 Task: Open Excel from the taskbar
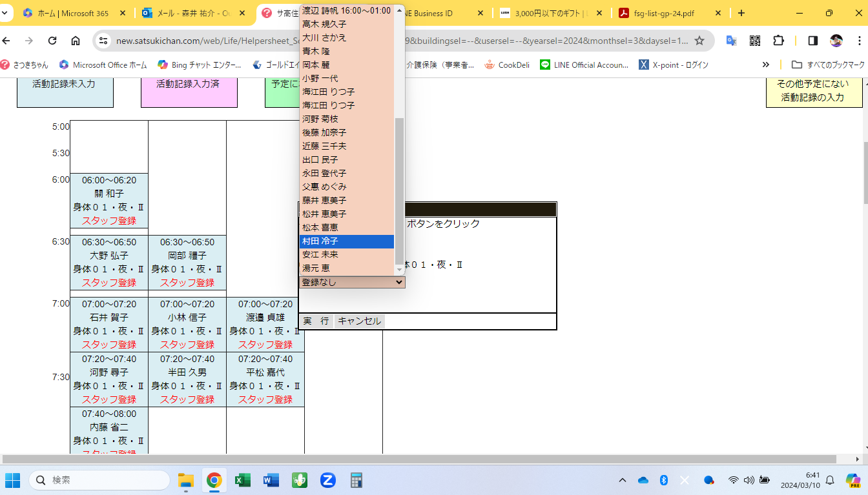(x=243, y=480)
